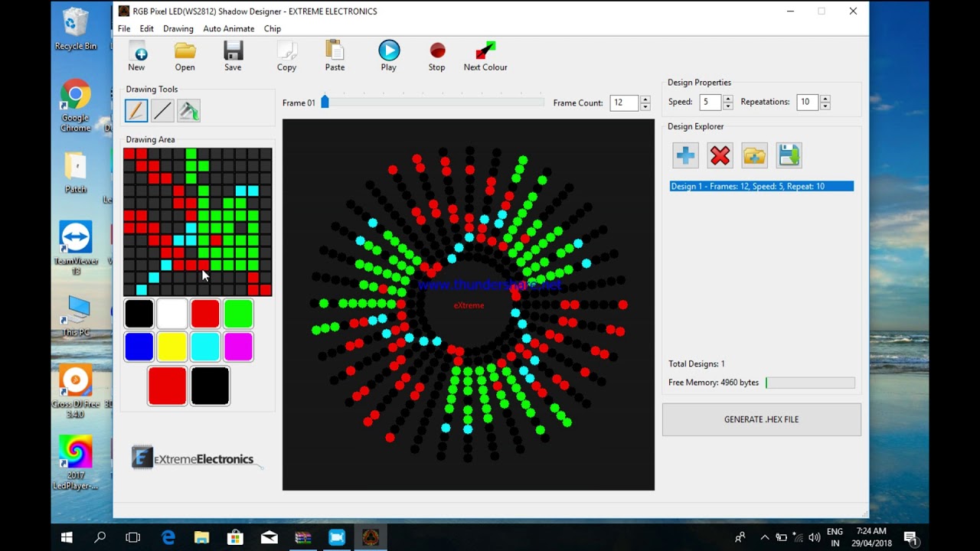Click GENERATE .HEX FILE button

[x=762, y=419]
